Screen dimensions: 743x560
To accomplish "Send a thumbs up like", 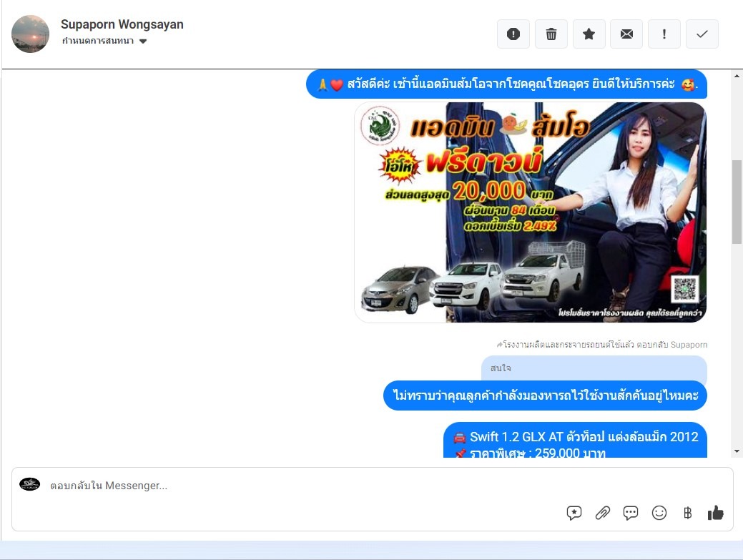I will point(715,513).
